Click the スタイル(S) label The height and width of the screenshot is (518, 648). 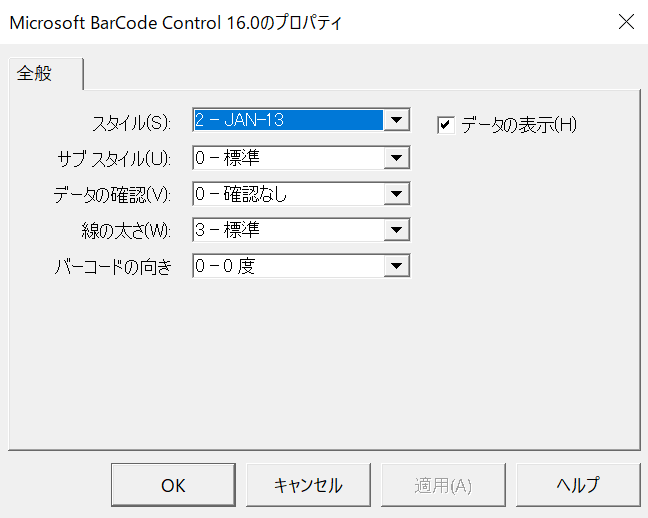(x=131, y=123)
